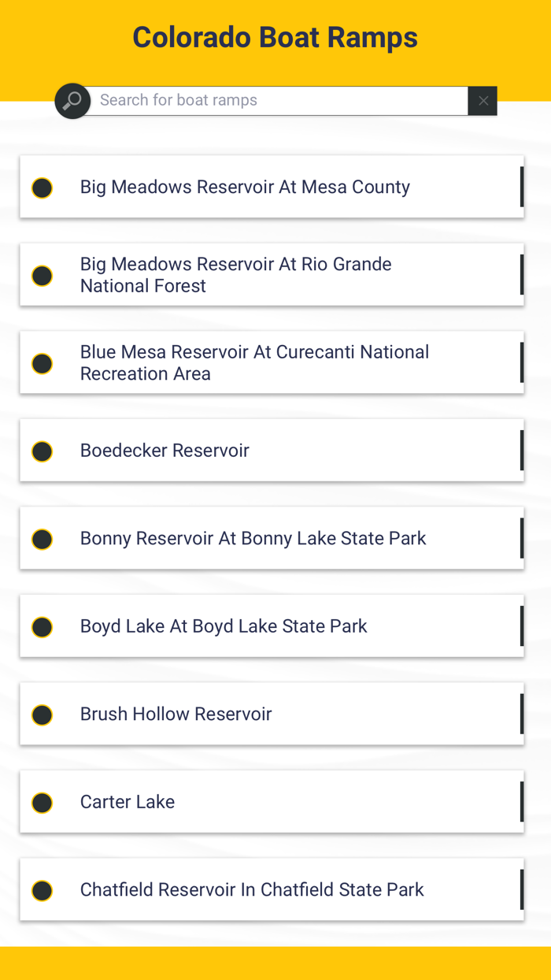The image size is (551, 980).
Task: Tap the Carter Lake list item
Action: click(x=272, y=802)
